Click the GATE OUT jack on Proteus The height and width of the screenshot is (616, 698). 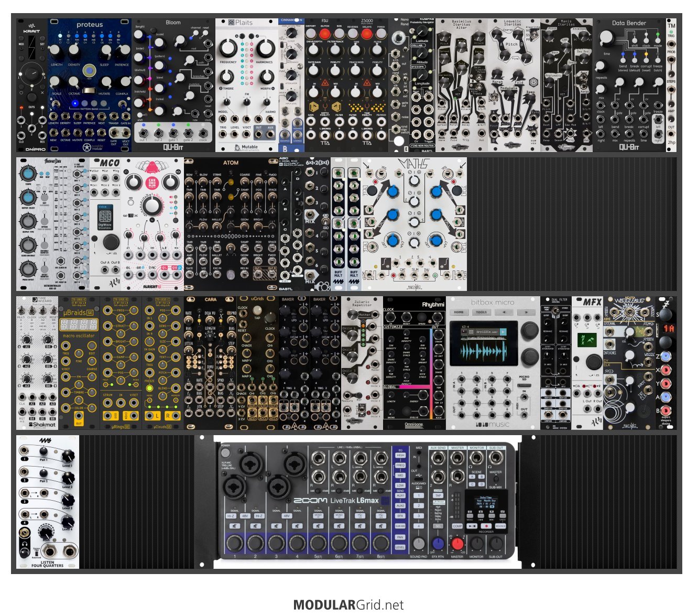pyautogui.click(x=114, y=134)
